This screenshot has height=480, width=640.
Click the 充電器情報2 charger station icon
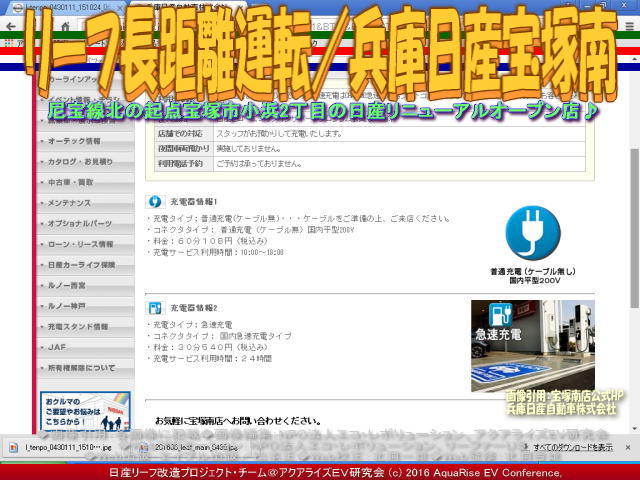tap(155, 308)
